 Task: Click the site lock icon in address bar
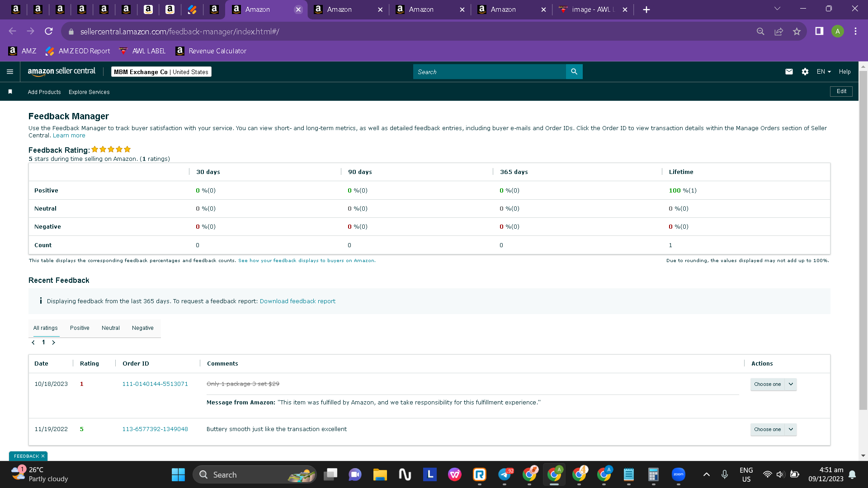(x=71, y=32)
